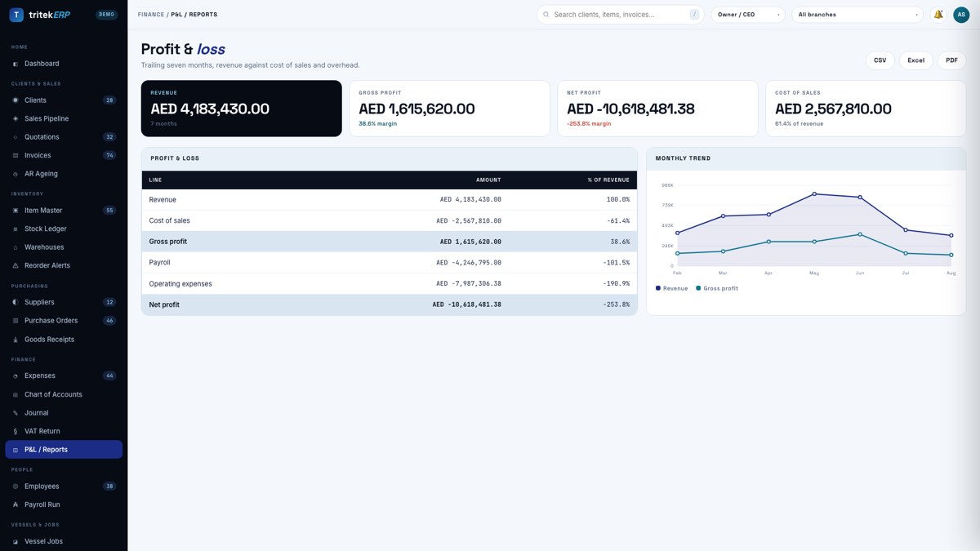Click the Clients sidebar icon

16,100
